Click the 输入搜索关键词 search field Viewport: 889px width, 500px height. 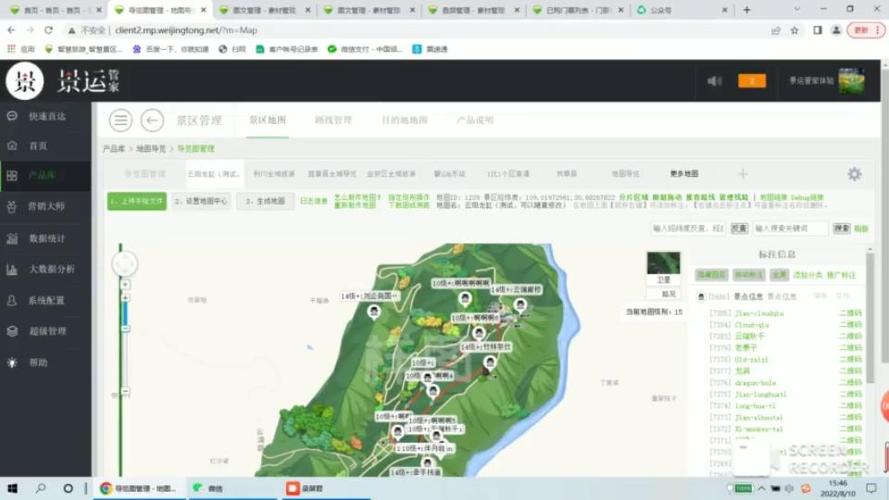790,229
